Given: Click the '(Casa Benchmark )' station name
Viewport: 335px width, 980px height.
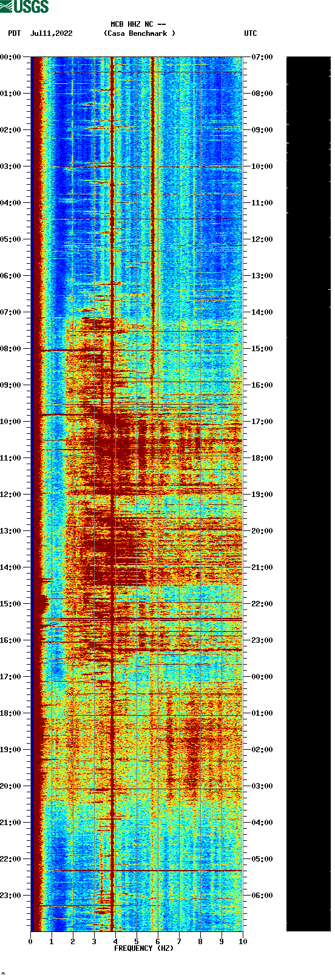Looking at the screenshot, I should tap(140, 33).
